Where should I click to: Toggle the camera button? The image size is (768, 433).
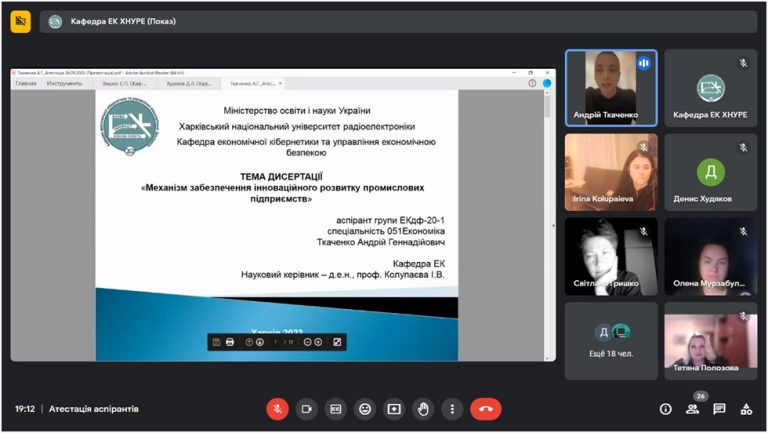307,409
